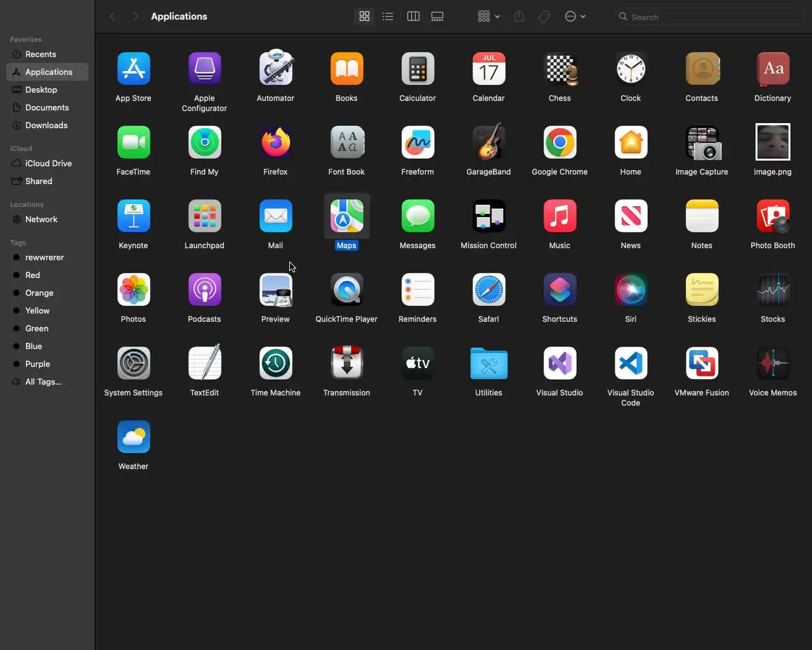
Task: Select the Keynote app icon
Action: click(x=133, y=216)
